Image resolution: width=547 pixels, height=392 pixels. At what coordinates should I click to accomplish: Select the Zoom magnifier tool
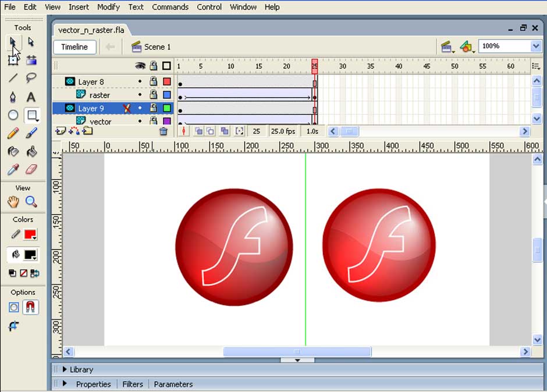[31, 202]
